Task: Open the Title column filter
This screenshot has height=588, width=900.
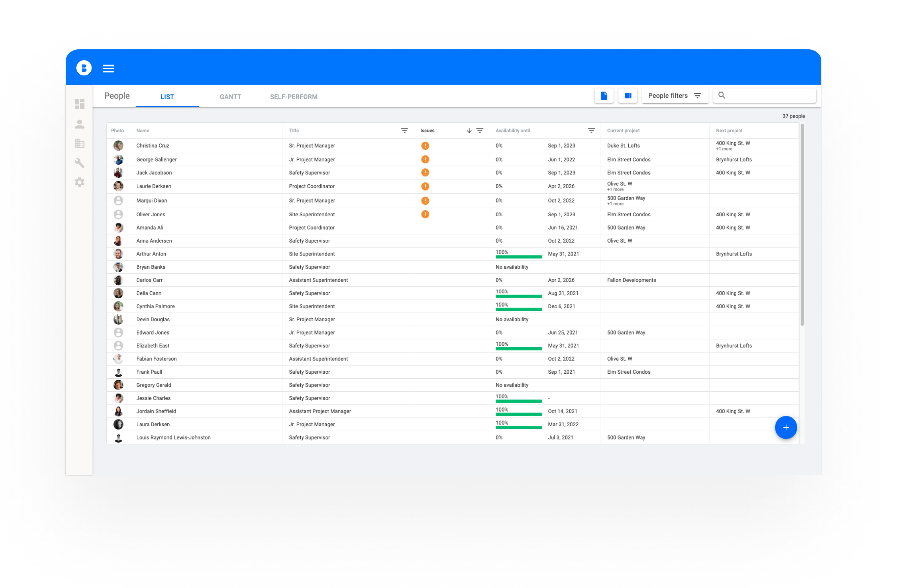Action: 405,130
